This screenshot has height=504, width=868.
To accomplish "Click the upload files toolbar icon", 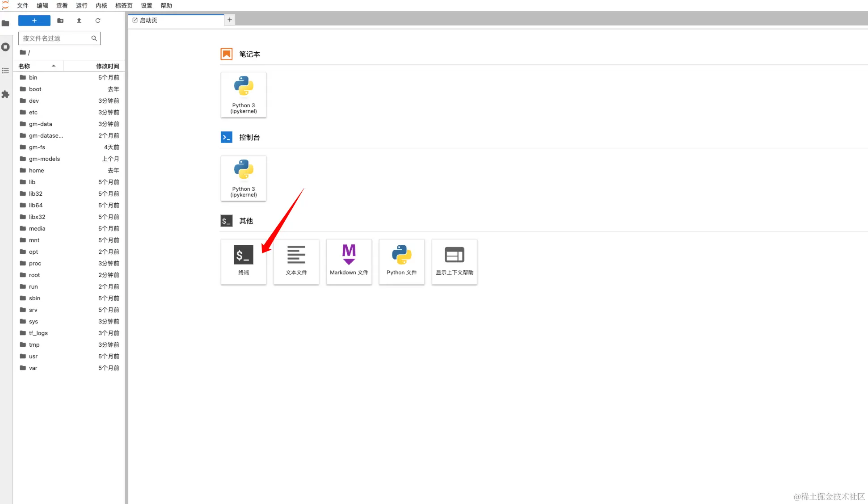I will [x=79, y=21].
